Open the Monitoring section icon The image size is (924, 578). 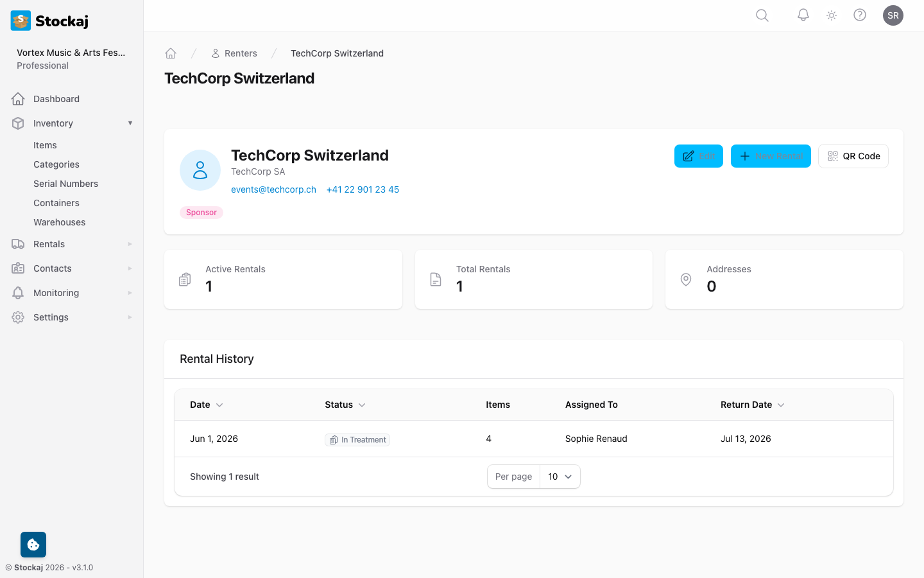[18, 292]
